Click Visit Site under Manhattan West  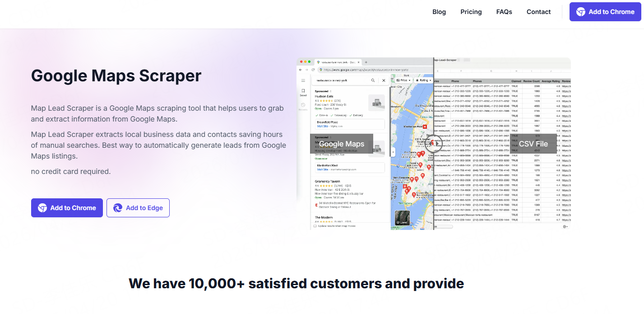click(x=323, y=169)
